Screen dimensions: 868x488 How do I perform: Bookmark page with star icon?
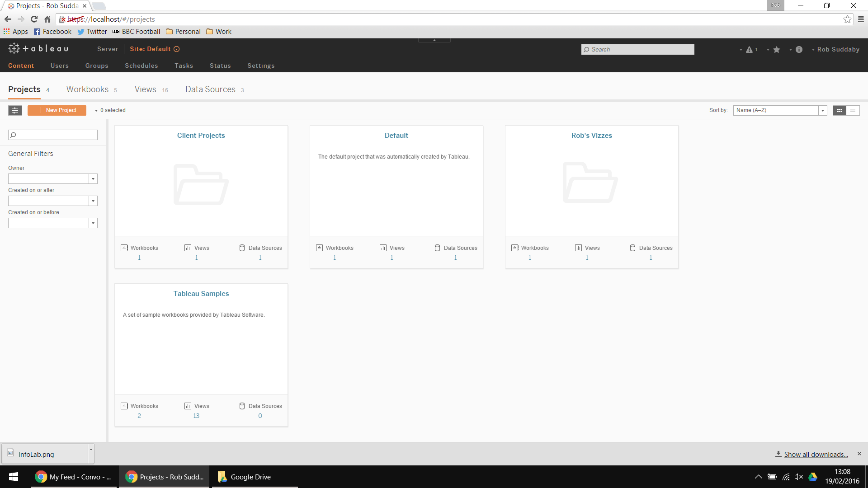tap(847, 19)
